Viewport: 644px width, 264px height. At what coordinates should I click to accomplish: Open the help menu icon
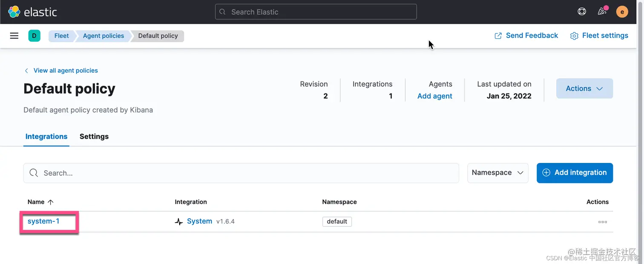pyautogui.click(x=581, y=12)
